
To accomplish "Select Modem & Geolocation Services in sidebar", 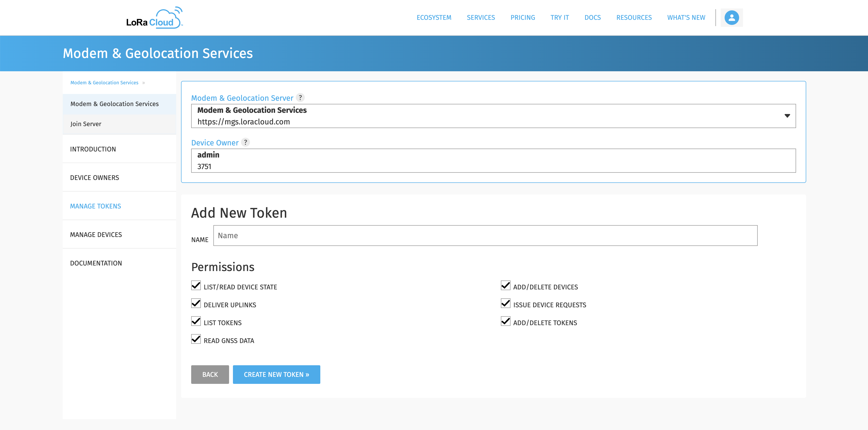I will (x=119, y=104).
